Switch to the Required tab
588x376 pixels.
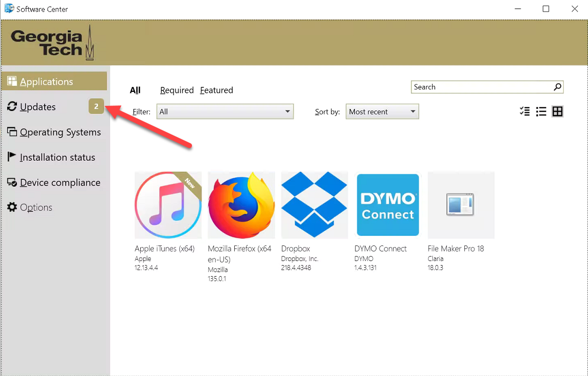(177, 90)
